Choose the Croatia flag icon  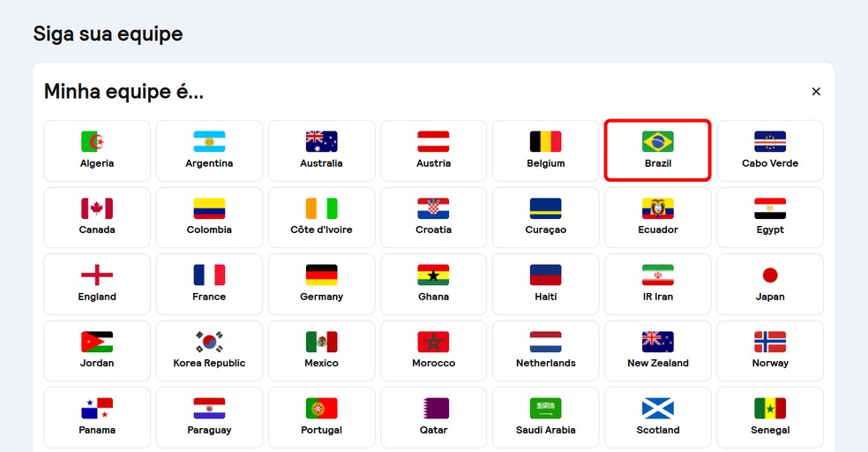[433, 209]
